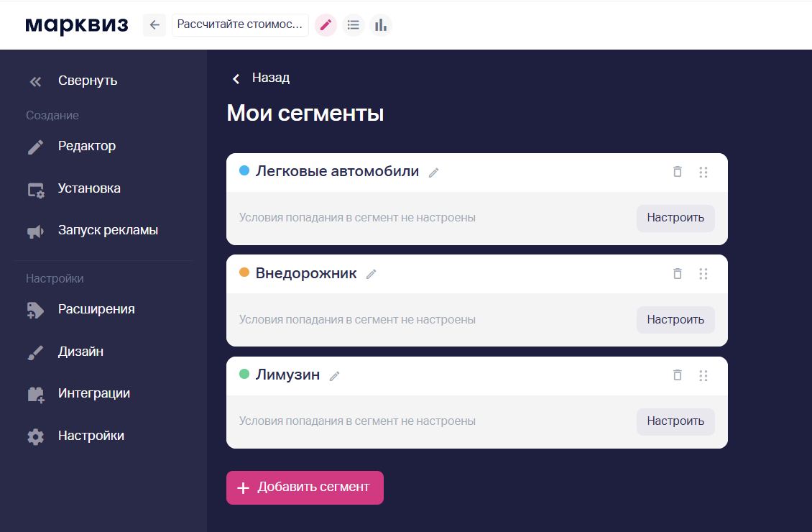Click the green color dot of Лимузин
This screenshot has height=532, width=812.
[244, 374]
